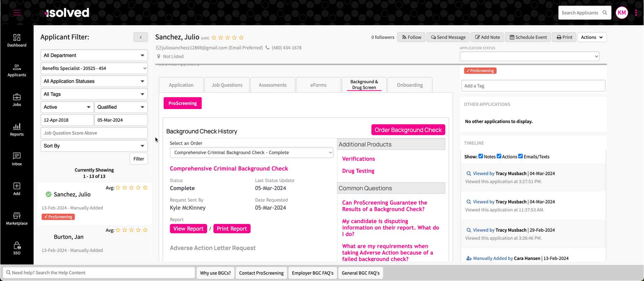Image resolution: width=644 pixels, height=281 pixels.
Task: Toggle the Actions timeline checkbox
Action: [x=499, y=156]
